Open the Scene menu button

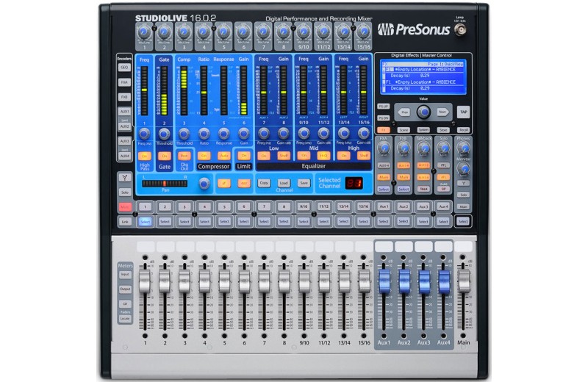[x=404, y=130]
